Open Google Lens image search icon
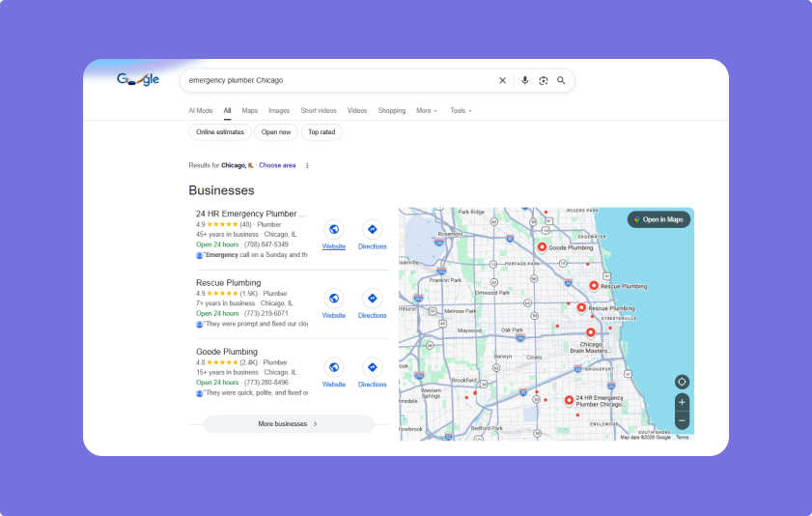 pyautogui.click(x=544, y=80)
